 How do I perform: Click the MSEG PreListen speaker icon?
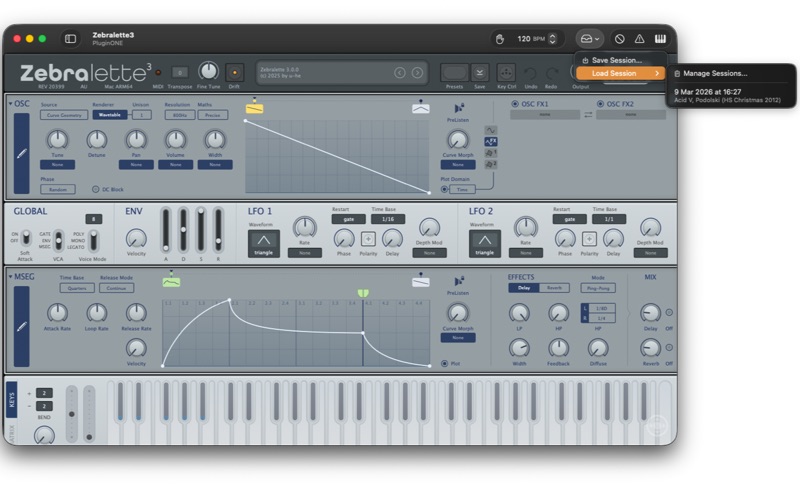[459, 281]
